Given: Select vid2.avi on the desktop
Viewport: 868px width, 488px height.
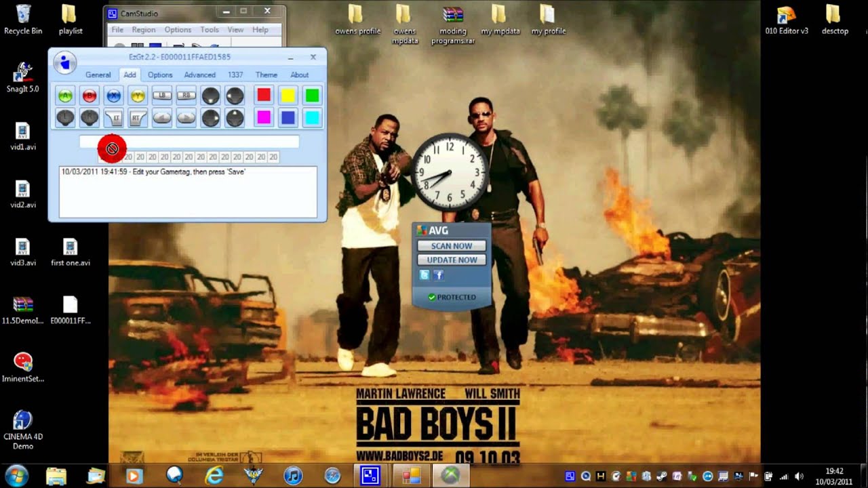Looking at the screenshot, I should click(x=23, y=194).
